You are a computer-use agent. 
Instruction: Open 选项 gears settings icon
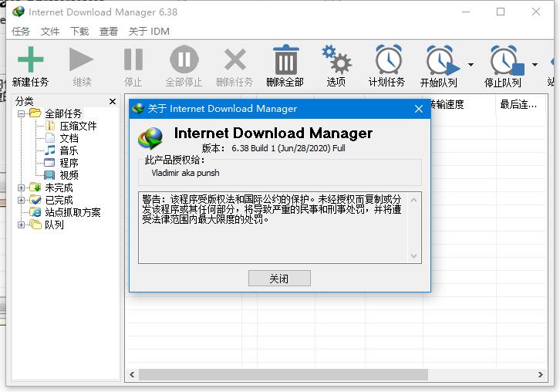tap(336, 59)
